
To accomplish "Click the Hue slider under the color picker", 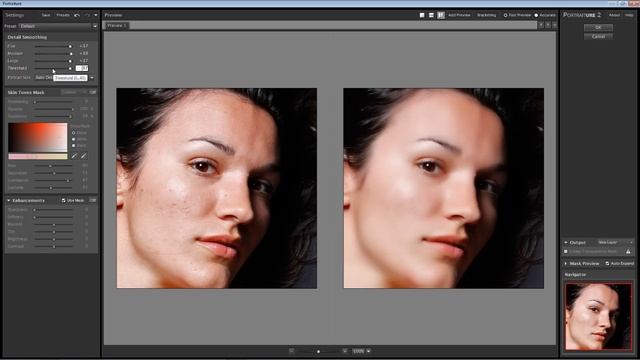I will [53, 166].
